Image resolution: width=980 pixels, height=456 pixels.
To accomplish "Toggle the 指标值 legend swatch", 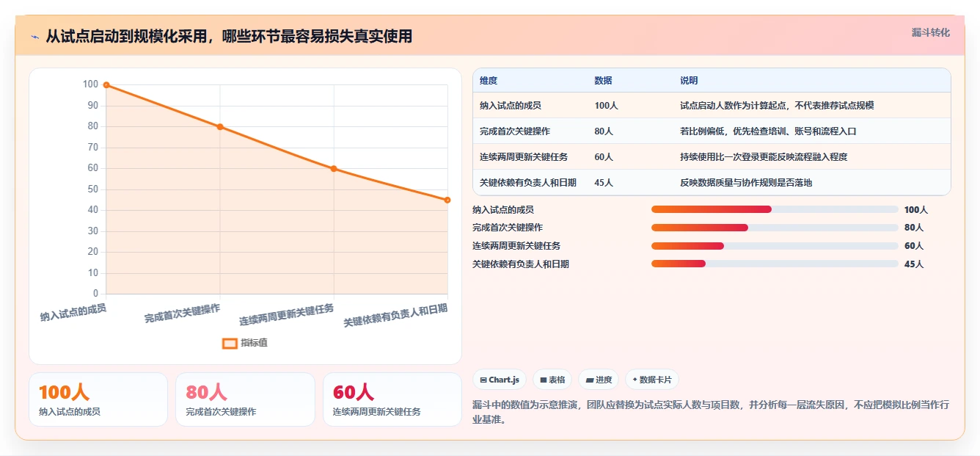I will [230, 343].
